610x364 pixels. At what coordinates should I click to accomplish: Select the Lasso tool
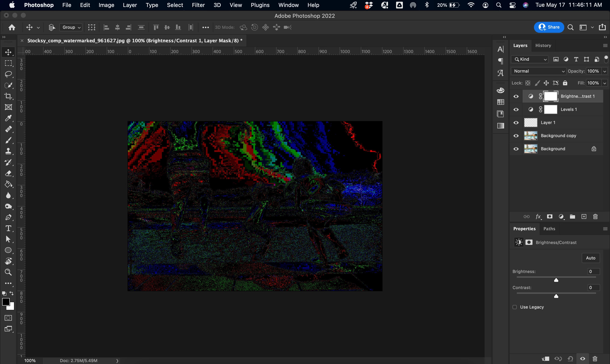[8, 74]
